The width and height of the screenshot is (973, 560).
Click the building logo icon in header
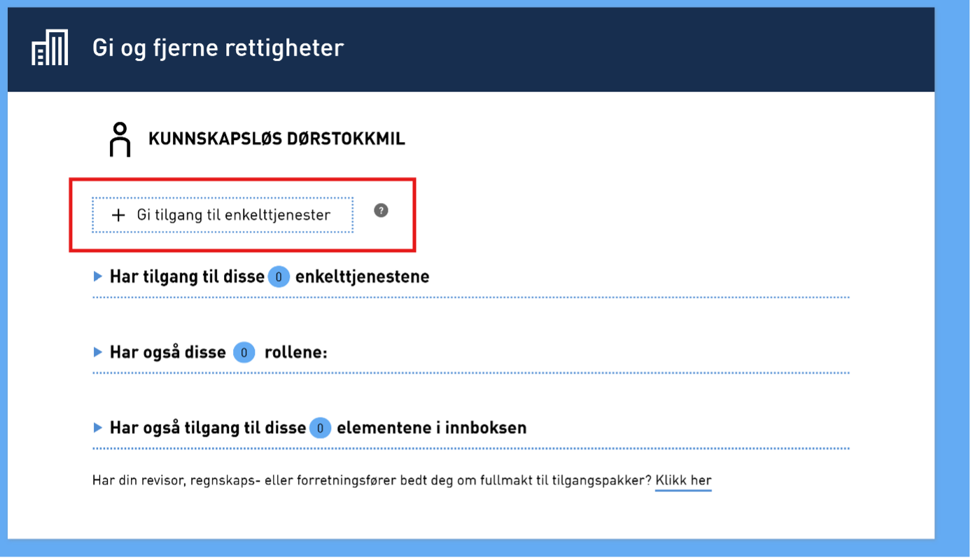coord(50,48)
